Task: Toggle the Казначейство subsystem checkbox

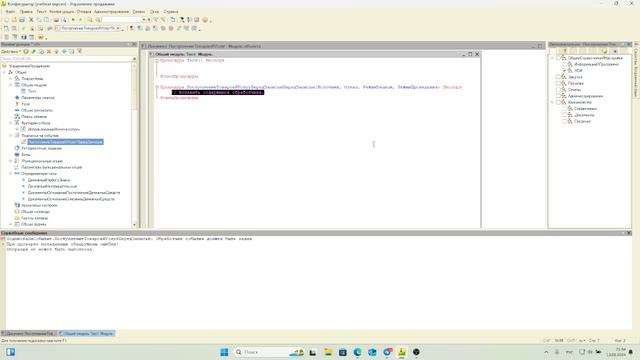Action: click(x=559, y=102)
